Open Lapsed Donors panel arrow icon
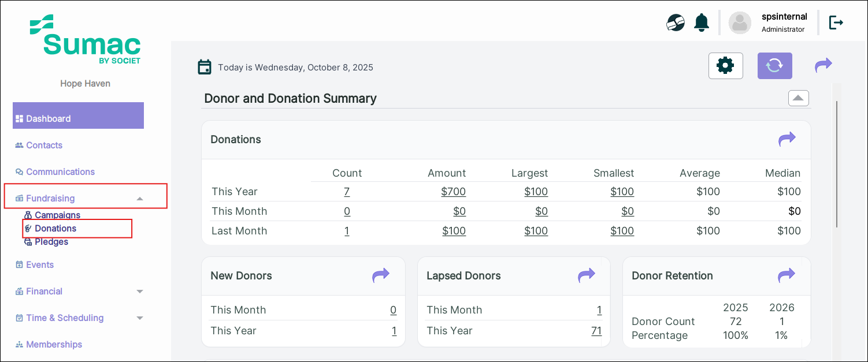This screenshot has width=868, height=362. pyautogui.click(x=586, y=275)
